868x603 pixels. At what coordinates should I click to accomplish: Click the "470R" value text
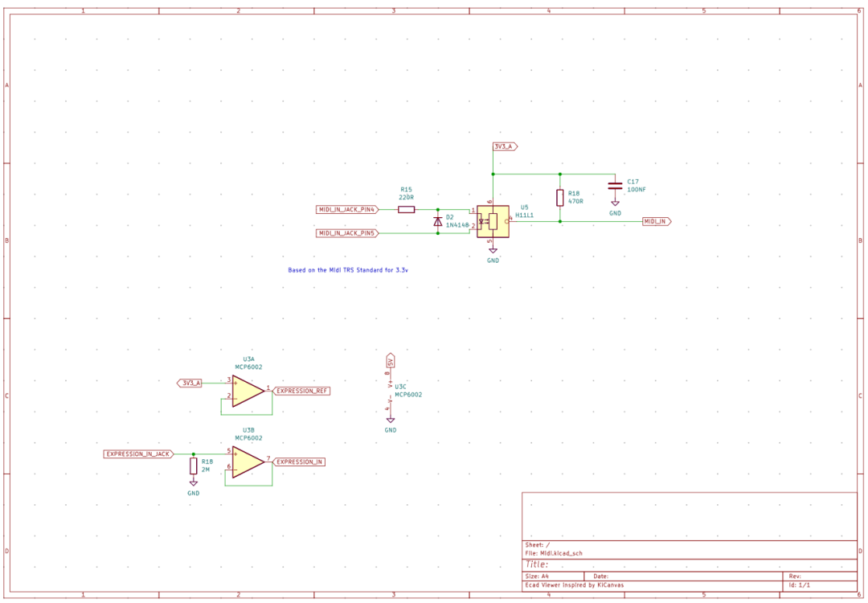tap(575, 202)
